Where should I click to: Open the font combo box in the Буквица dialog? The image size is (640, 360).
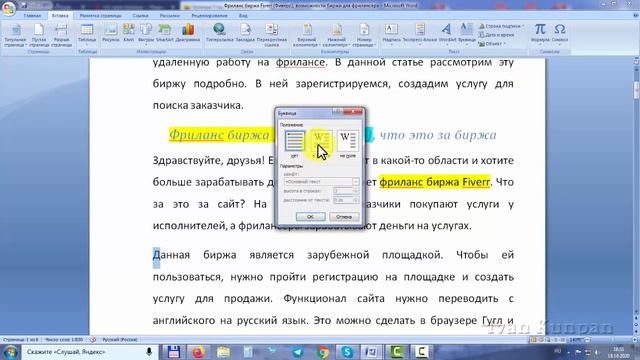tap(321, 181)
